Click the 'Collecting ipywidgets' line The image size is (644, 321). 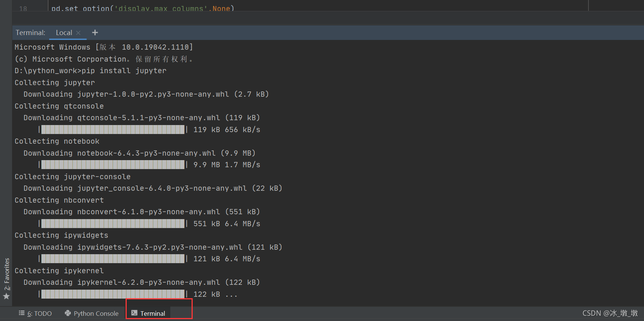click(61, 235)
